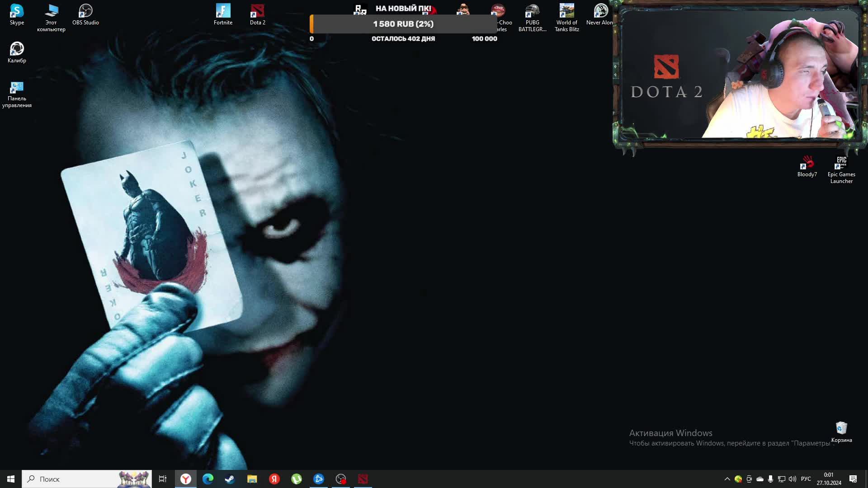The width and height of the screenshot is (868, 488).
Task: Expand hidden system tray icons
Action: pos(727,479)
